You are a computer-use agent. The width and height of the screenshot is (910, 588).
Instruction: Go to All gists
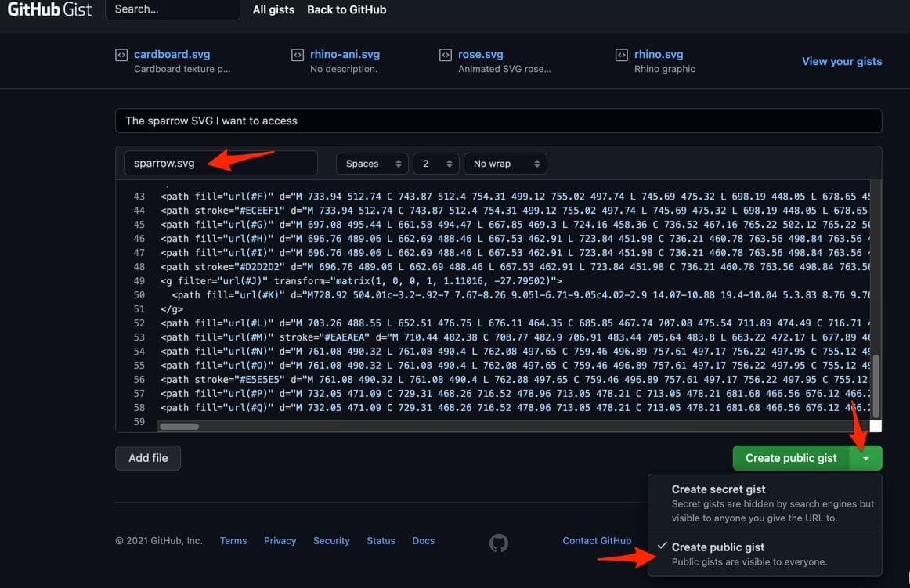click(273, 10)
